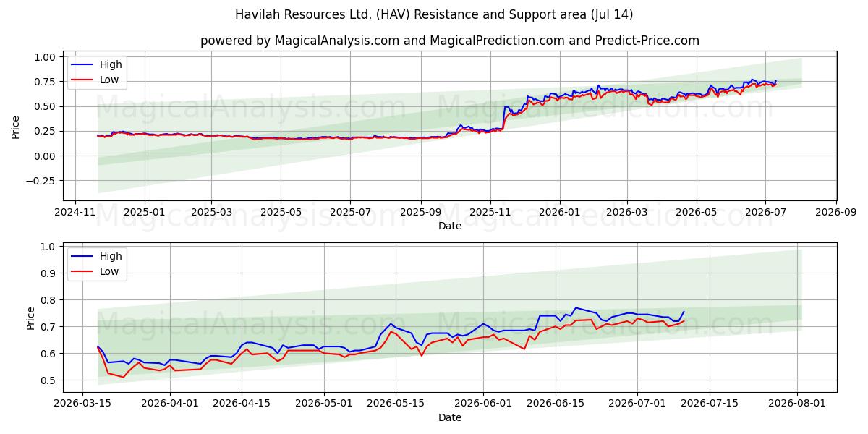868x434 pixels.
Task: Click the '2024-11' tick label
Action: 75,212
